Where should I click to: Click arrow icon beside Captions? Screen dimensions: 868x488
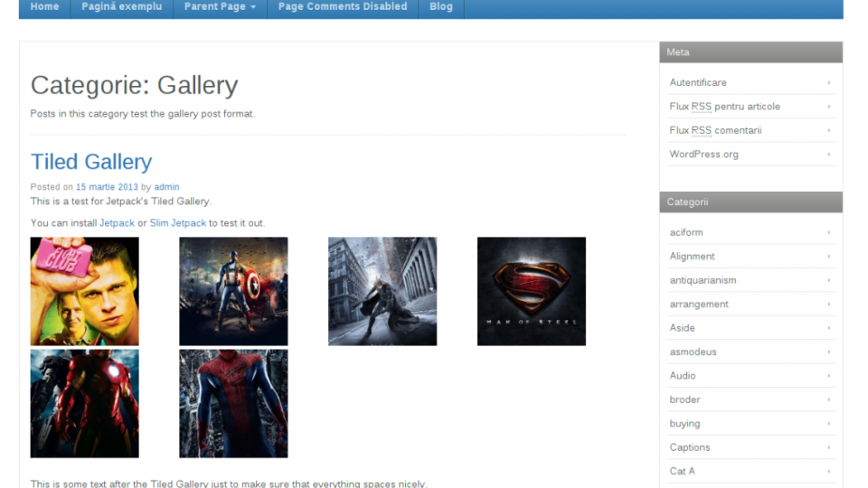(x=829, y=447)
